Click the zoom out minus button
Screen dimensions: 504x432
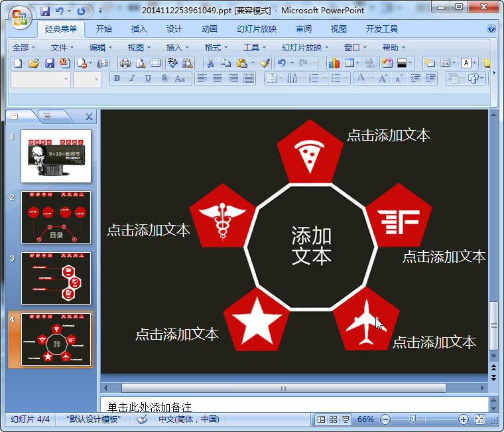[385, 419]
